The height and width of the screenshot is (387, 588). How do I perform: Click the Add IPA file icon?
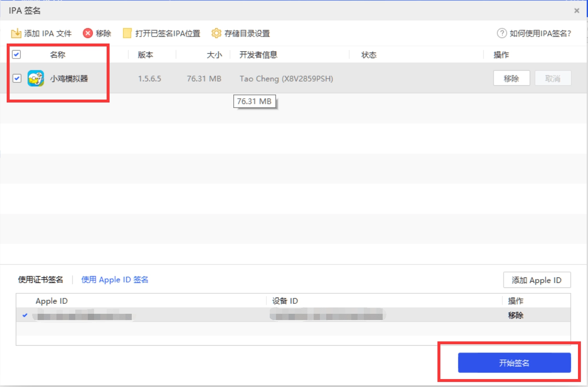tap(16, 33)
